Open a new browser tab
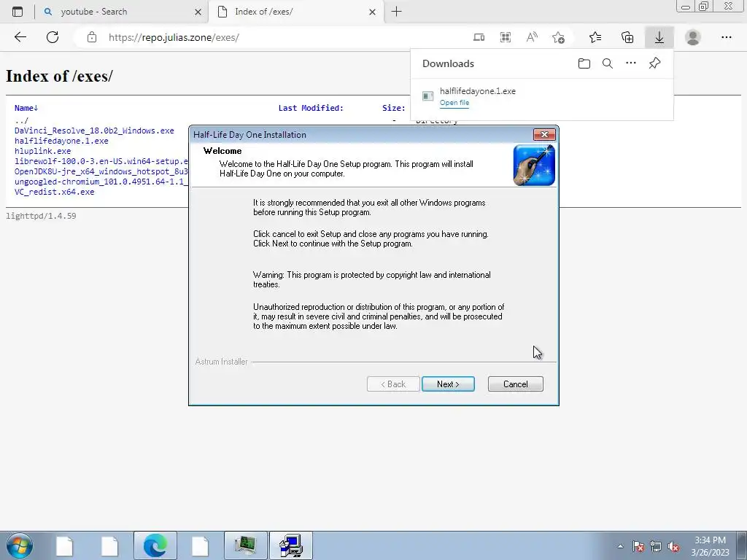 (x=396, y=12)
